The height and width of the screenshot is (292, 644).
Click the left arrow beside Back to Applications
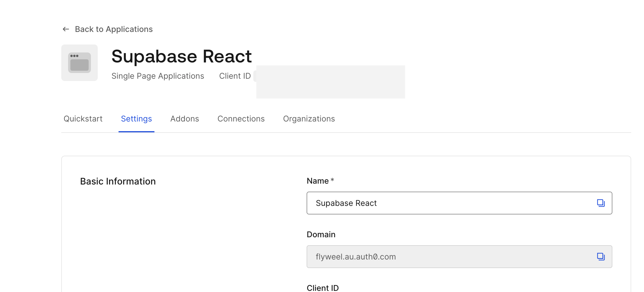click(66, 29)
